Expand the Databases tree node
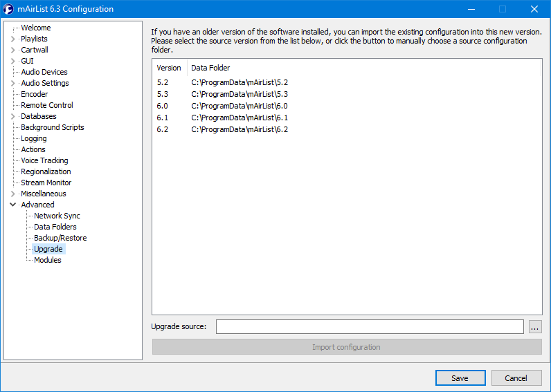 13,116
